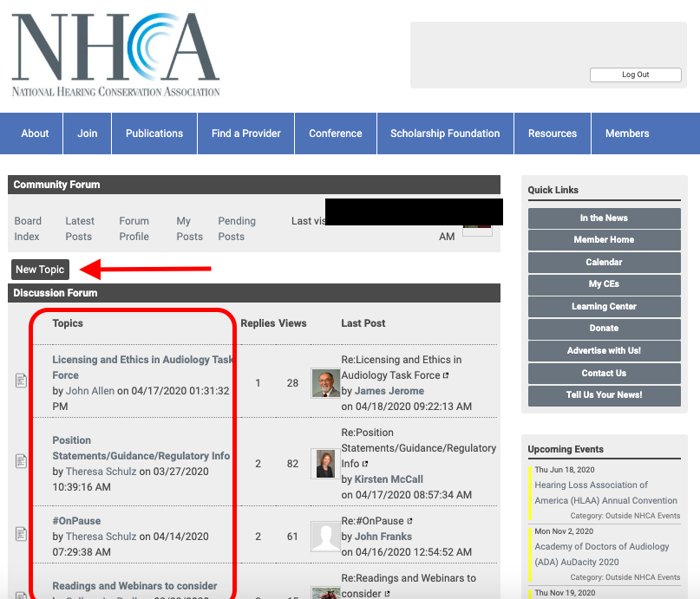Open Scholarship Foundation menu item
Screen dimensions: 700x599
(445, 133)
